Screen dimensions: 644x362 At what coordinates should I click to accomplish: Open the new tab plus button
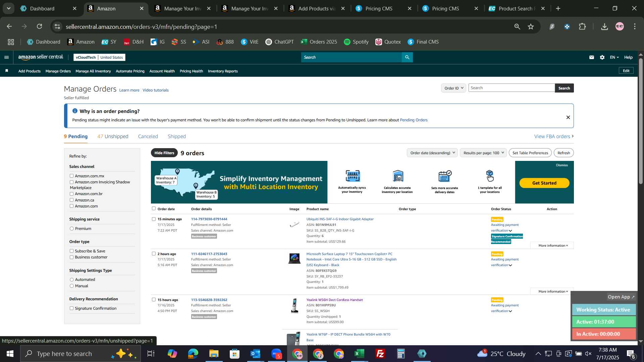558,8
